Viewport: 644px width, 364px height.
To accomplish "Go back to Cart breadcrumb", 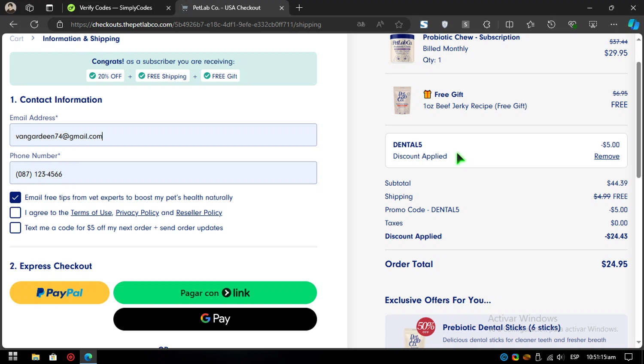I will (17, 39).
